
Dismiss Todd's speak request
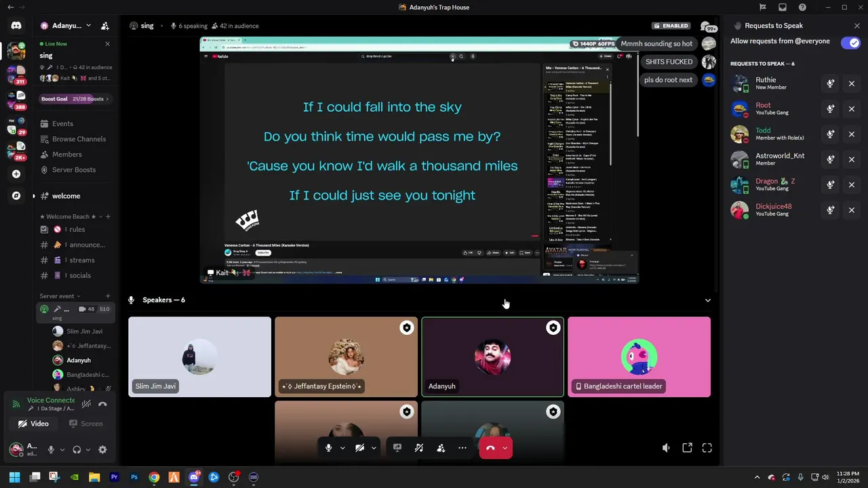852,134
